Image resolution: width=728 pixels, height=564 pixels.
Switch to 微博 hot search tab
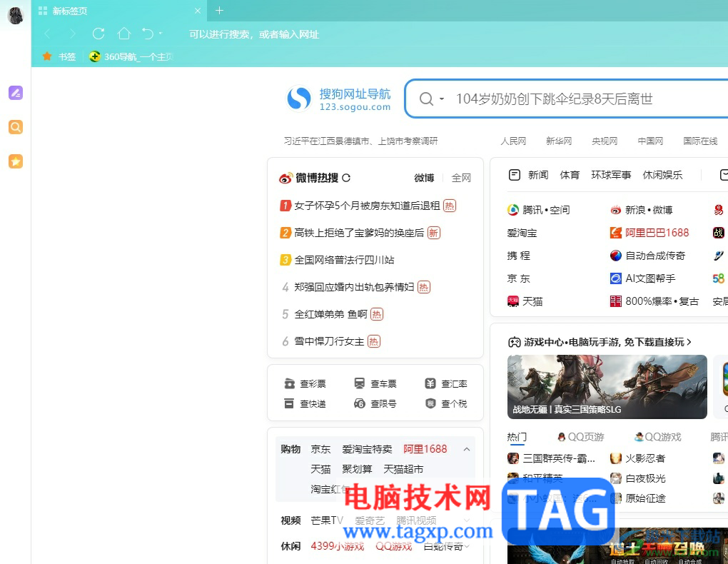tap(424, 178)
